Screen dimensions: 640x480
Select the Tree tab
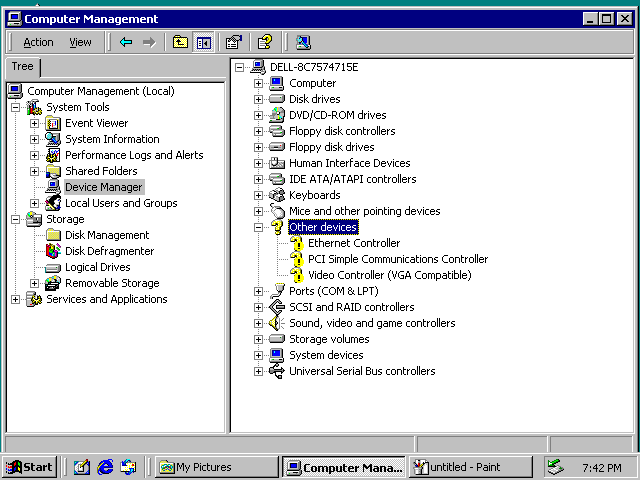(x=22, y=67)
